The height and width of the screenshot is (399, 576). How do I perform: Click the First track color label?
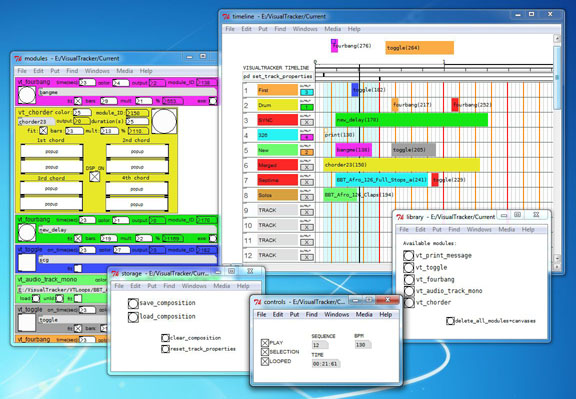click(x=277, y=90)
